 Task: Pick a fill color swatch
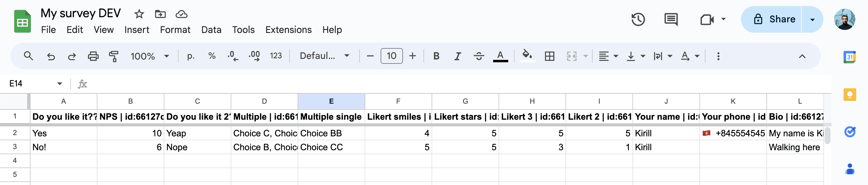(526, 56)
